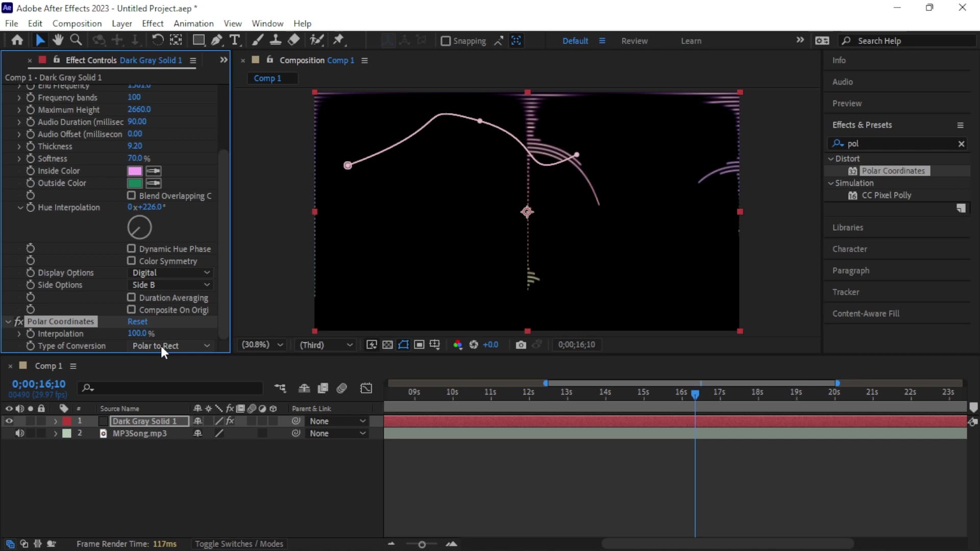
Task: Select the Zoom tool
Action: [76, 40]
